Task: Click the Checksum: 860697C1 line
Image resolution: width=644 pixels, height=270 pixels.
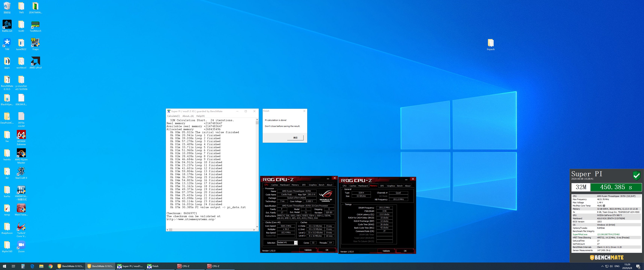Action: (x=182, y=213)
